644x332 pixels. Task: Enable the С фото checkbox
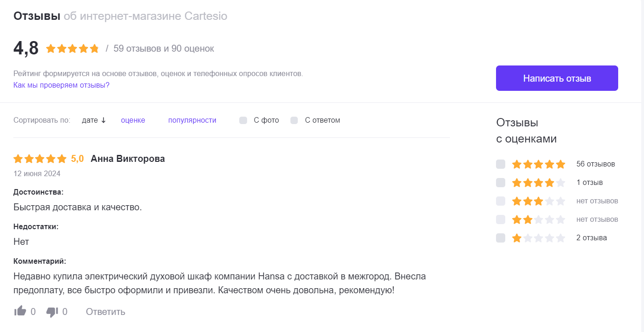tap(243, 120)
